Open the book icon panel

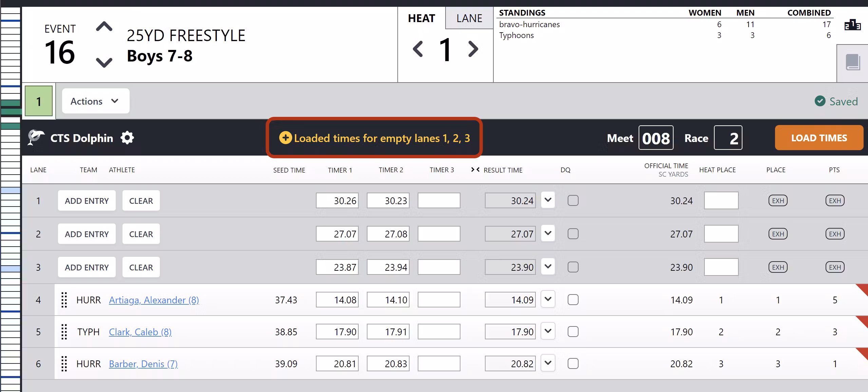point(852,63)
